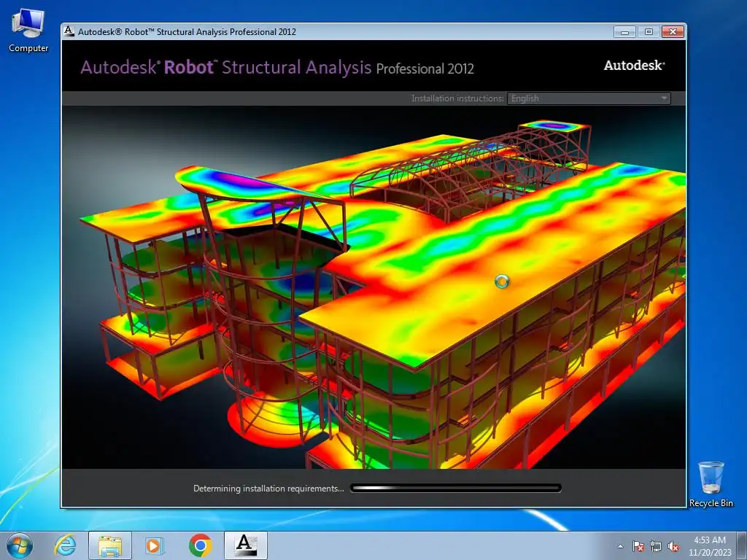Open the Action Center flag icon
This screenshot has width=747, height=560.
(638, 546)
